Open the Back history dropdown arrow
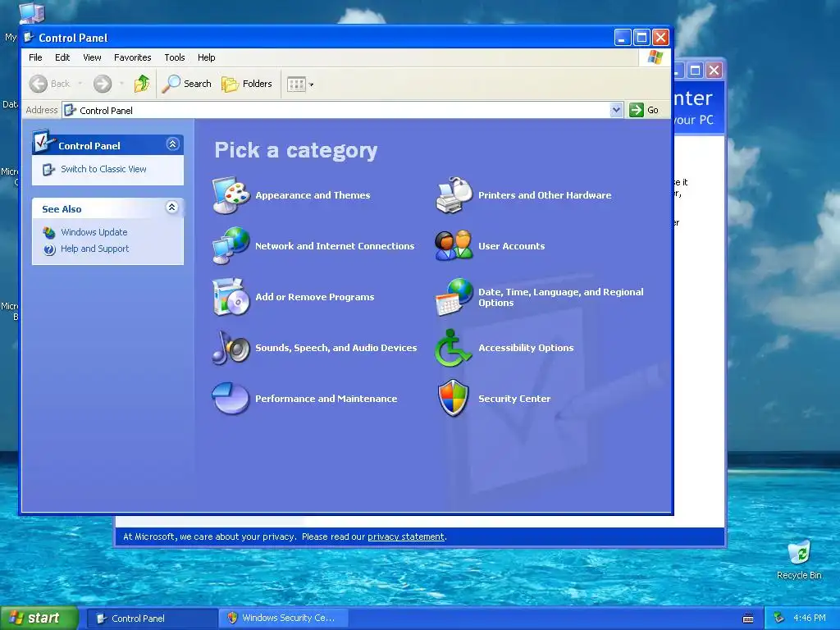This screenshot has height=630, width=840. pos(80,84)
